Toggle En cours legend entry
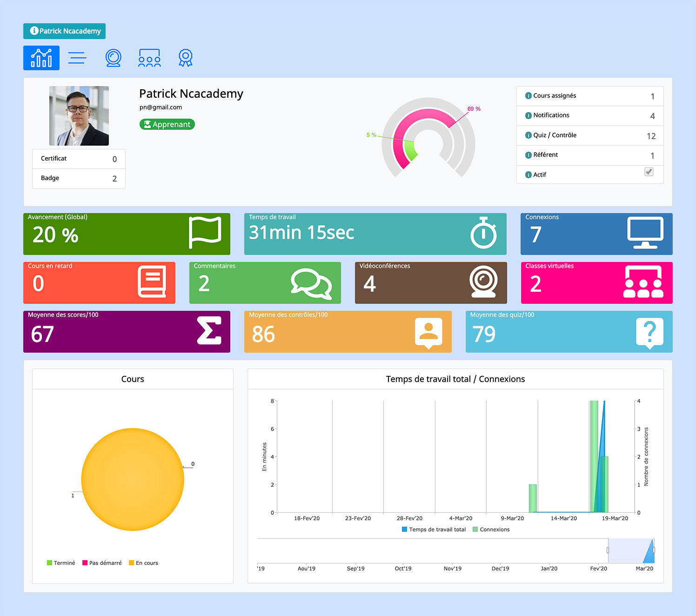This screenshot has height=616, width=696. point(144,563)
